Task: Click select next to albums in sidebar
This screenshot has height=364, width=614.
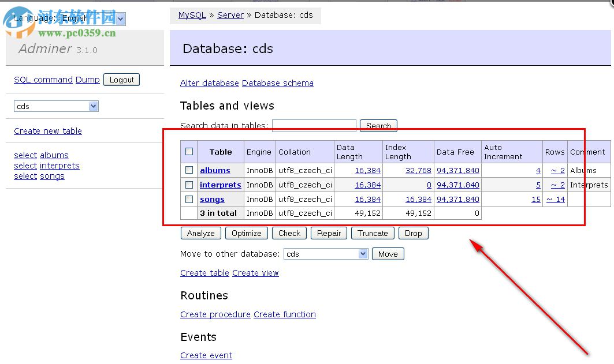Action: (x=25, y=155)
